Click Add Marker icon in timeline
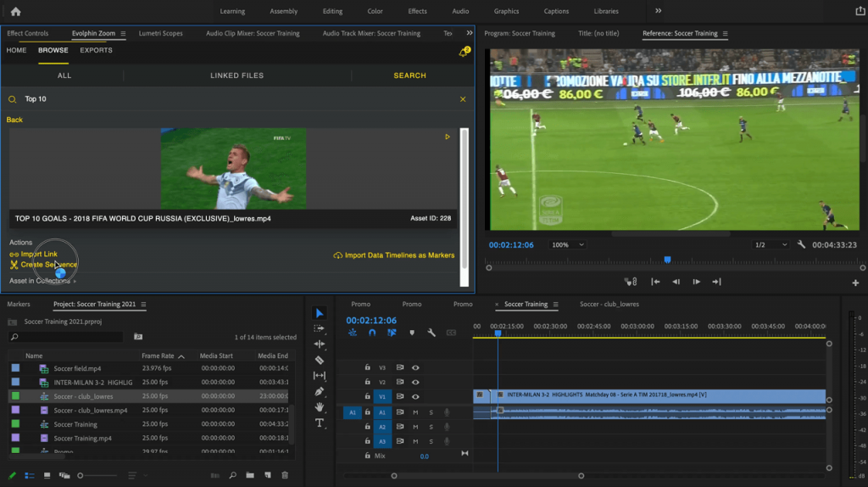This screenshot has width=868, height=487. [412, 333]
